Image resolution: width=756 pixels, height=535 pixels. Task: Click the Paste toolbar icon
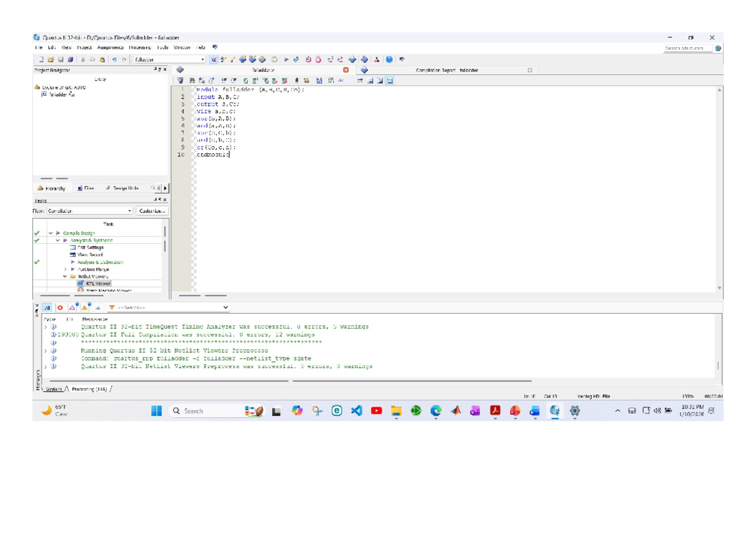pos(102,59)
